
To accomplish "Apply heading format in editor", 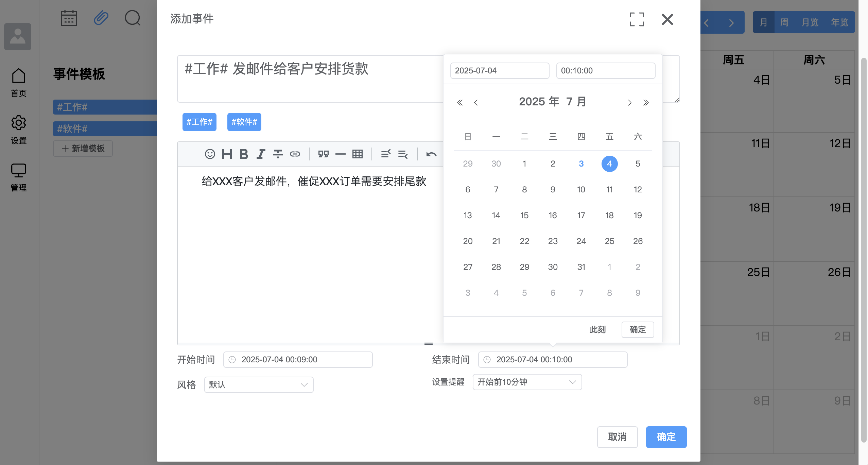I will (227, 154).
